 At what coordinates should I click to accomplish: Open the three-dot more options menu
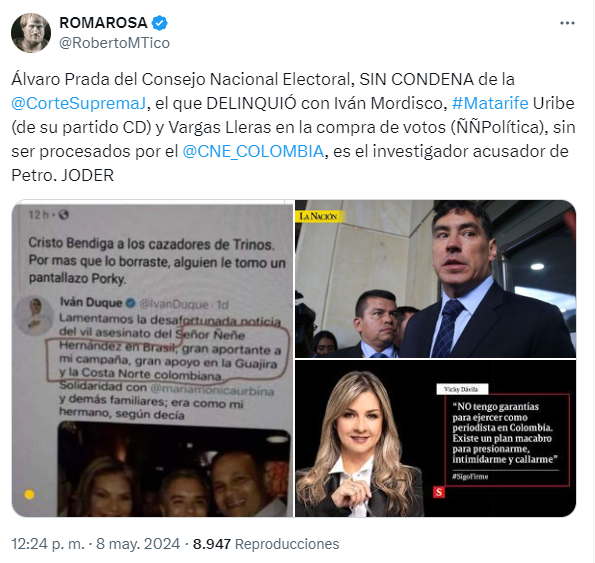(567, 23)
